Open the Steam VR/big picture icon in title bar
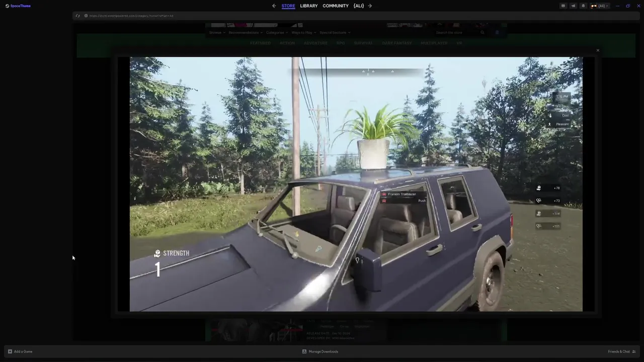 [563, 6]
